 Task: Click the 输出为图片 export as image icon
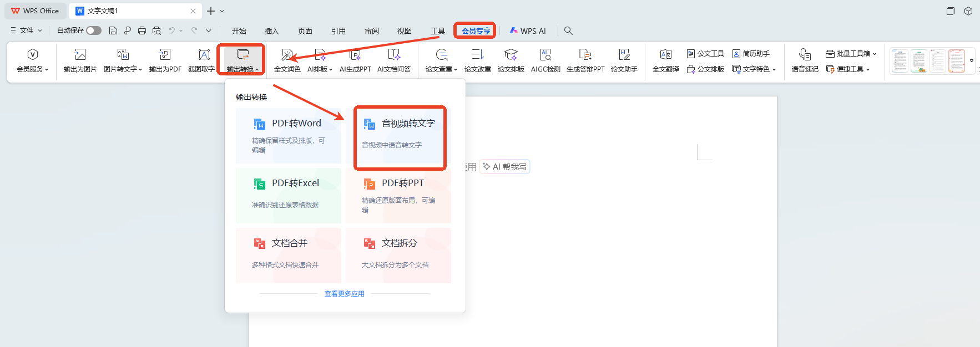80,54
